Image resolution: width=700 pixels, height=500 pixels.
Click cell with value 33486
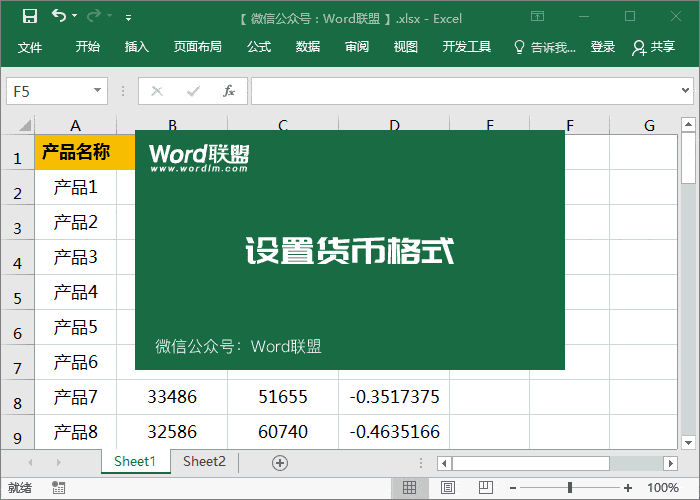pos(172,397)
